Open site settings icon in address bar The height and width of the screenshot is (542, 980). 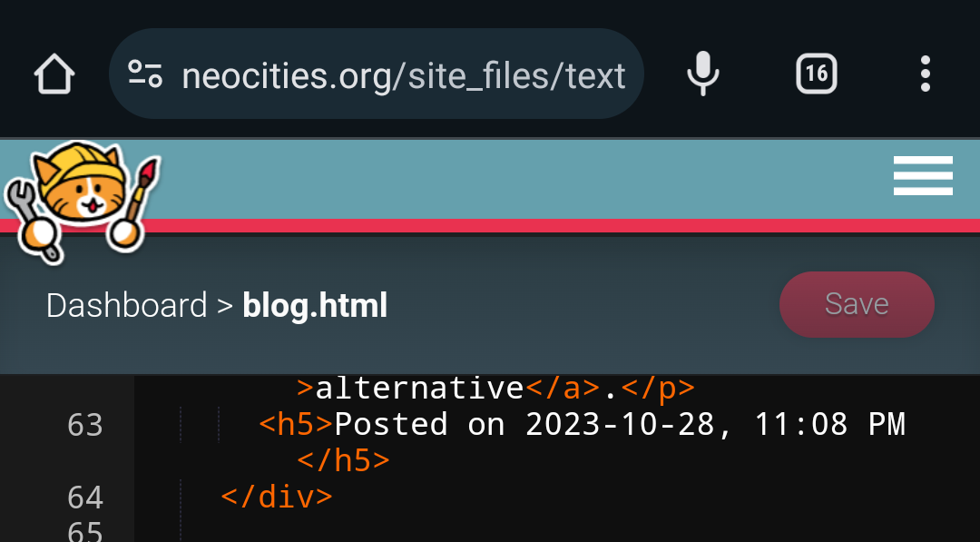click(x=145, y=74)
